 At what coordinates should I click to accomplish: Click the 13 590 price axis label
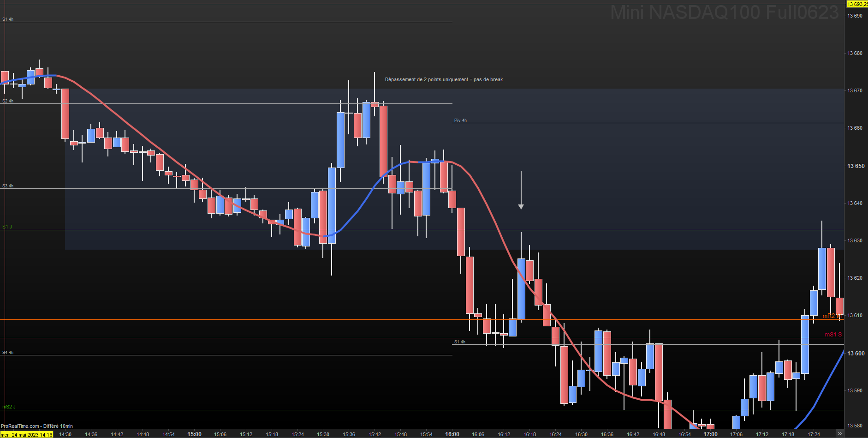(855, 390)
